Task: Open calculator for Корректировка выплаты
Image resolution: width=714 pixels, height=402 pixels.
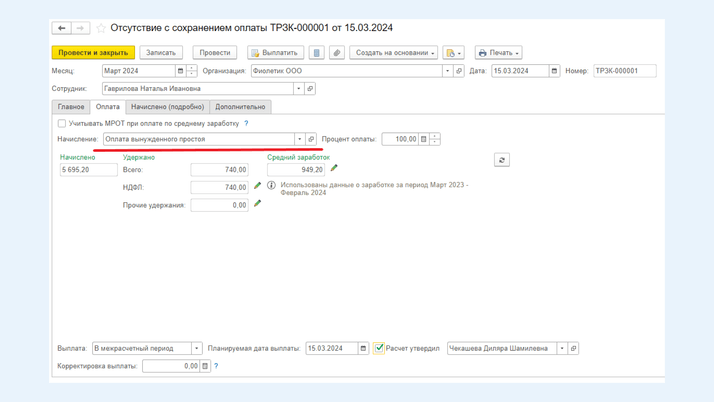Action: coord(205,366)
